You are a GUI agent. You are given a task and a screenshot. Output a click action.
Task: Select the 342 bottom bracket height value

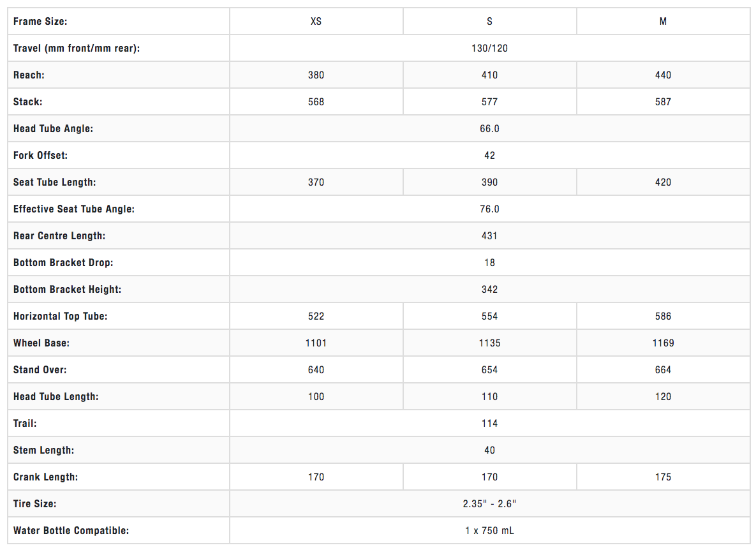tap(489, 290)
